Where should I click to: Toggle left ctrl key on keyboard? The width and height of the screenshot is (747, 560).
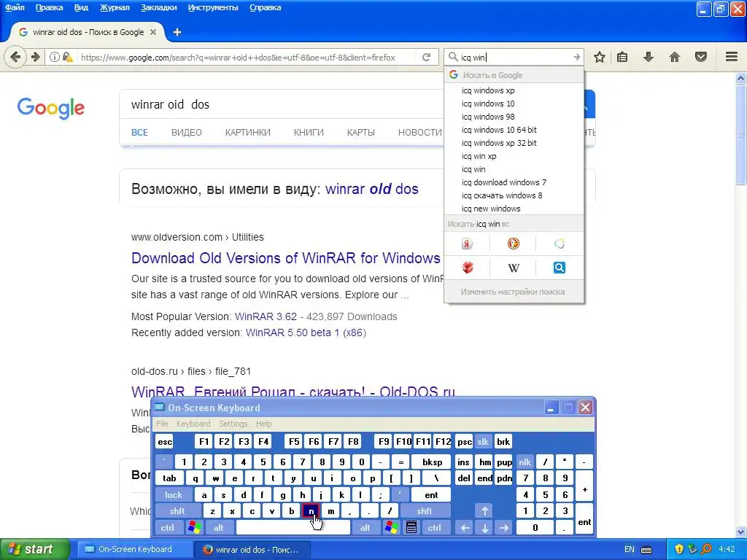[168, 528]
